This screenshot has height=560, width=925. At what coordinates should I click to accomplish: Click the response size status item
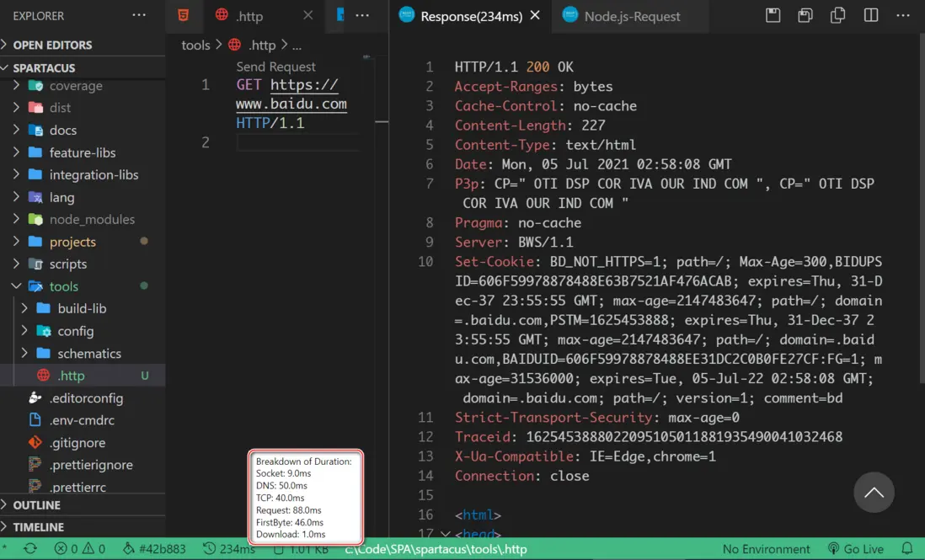pos(300,549)
